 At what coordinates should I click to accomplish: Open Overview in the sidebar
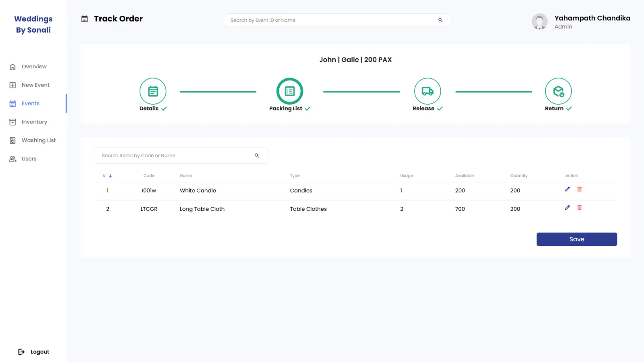[x=33, y=67]
